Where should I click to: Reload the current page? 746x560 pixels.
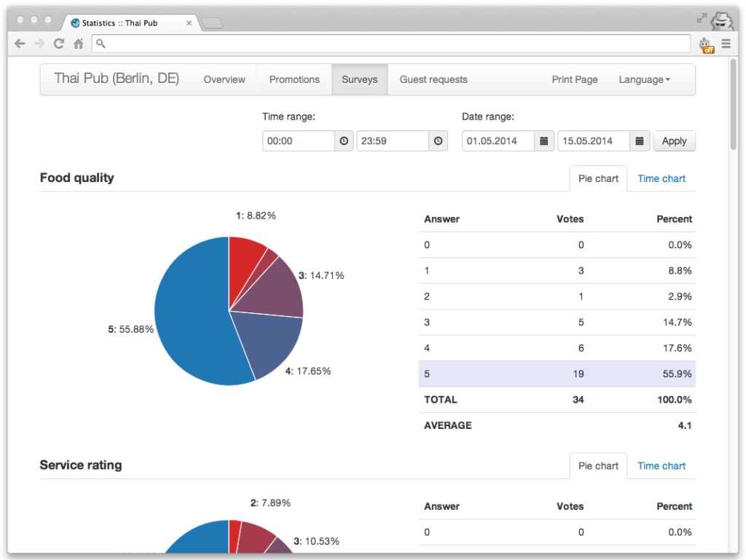click(59, 44)
